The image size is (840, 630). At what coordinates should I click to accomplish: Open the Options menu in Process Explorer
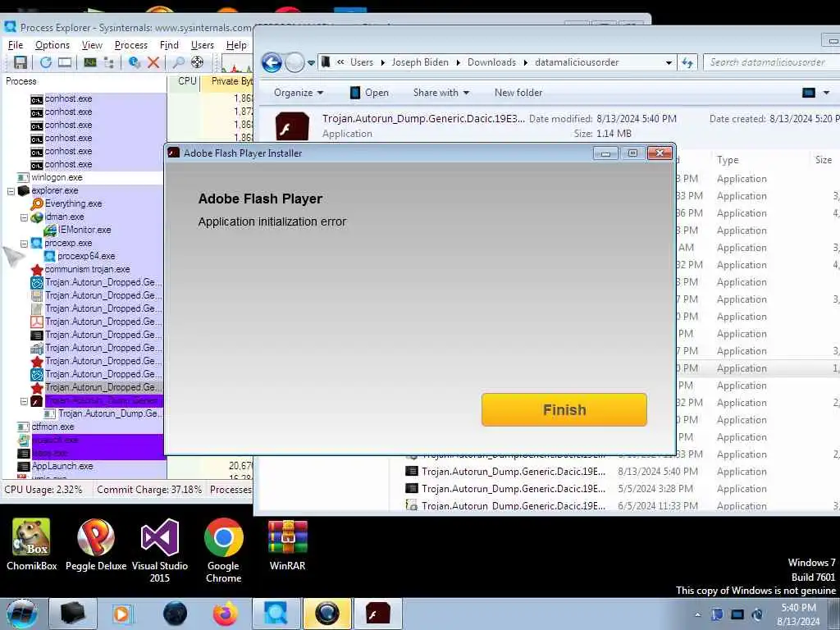tap(52, 45)
